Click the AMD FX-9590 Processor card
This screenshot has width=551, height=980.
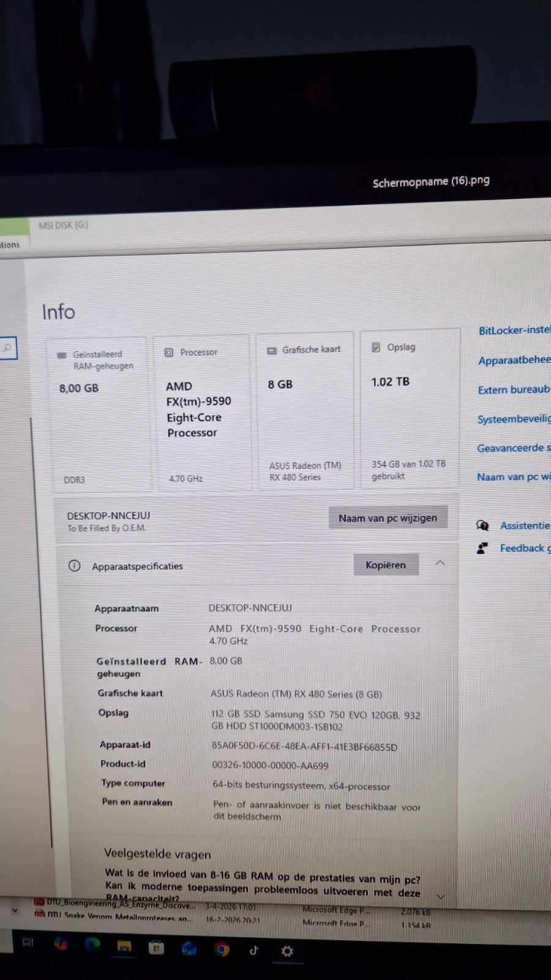[x=202, y=412]
